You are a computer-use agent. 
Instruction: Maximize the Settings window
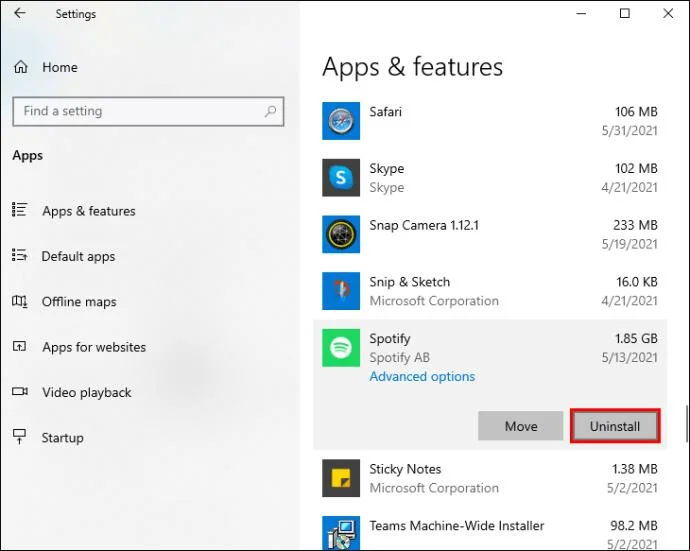(x=624, y=13)
